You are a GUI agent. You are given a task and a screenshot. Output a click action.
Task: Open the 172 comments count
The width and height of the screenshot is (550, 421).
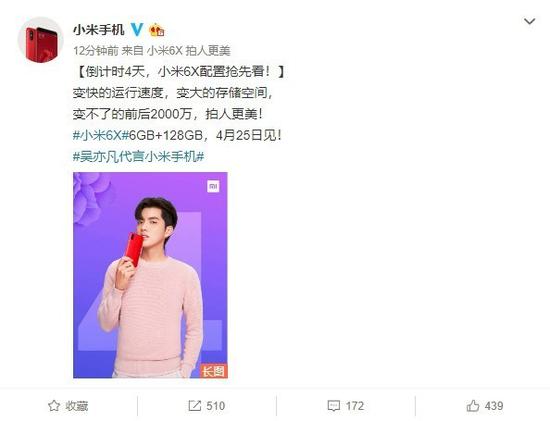(x=355, y=406)
